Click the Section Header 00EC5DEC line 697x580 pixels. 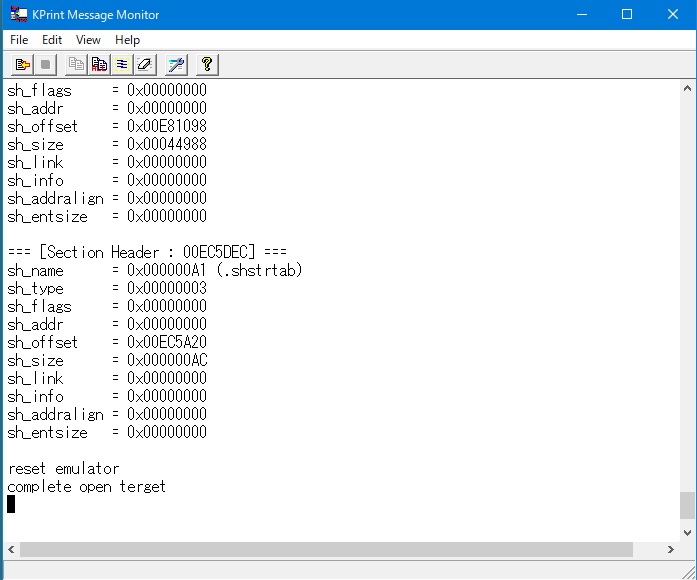(x=147, y=252)
